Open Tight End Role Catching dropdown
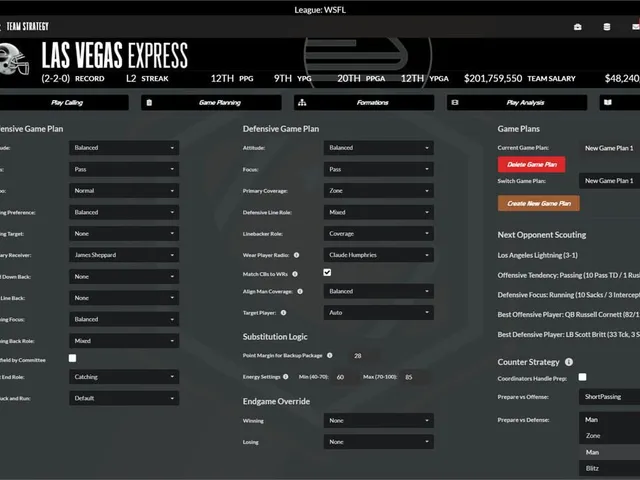Screen dimensions: 640x480 pos(124,377)
